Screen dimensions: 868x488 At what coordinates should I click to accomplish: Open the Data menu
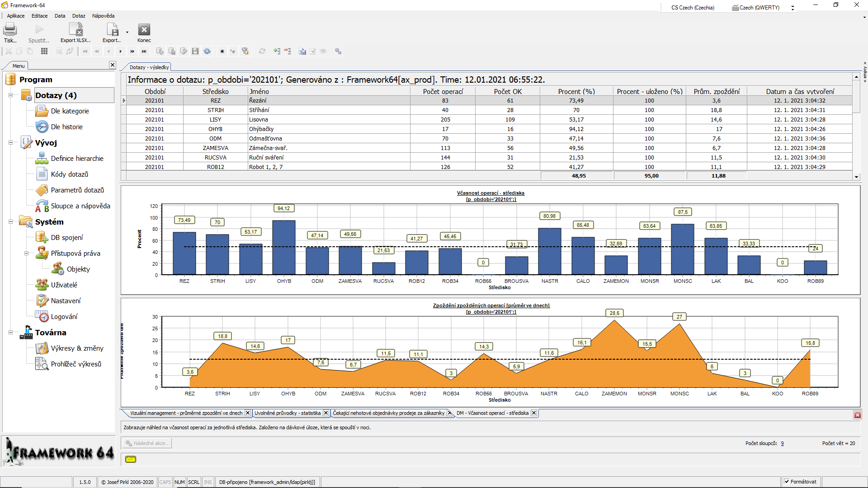[60, 16]
